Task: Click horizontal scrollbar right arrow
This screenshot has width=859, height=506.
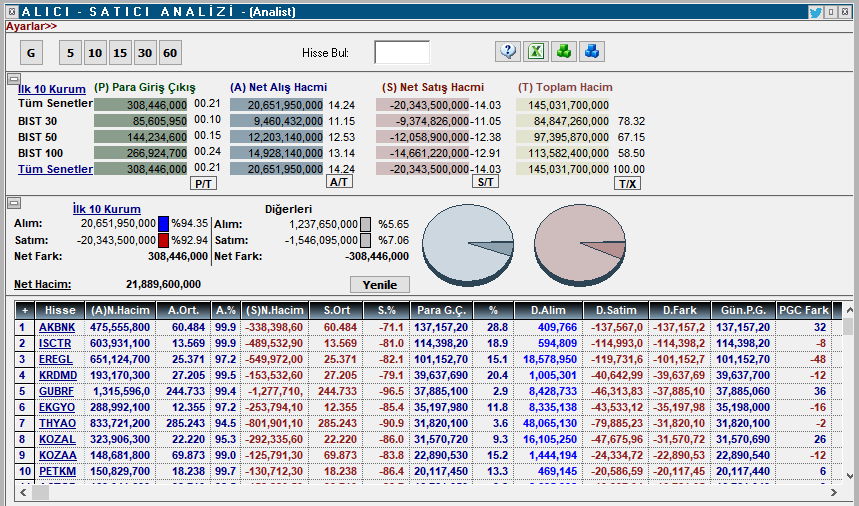Action: (x=834, y=493)
